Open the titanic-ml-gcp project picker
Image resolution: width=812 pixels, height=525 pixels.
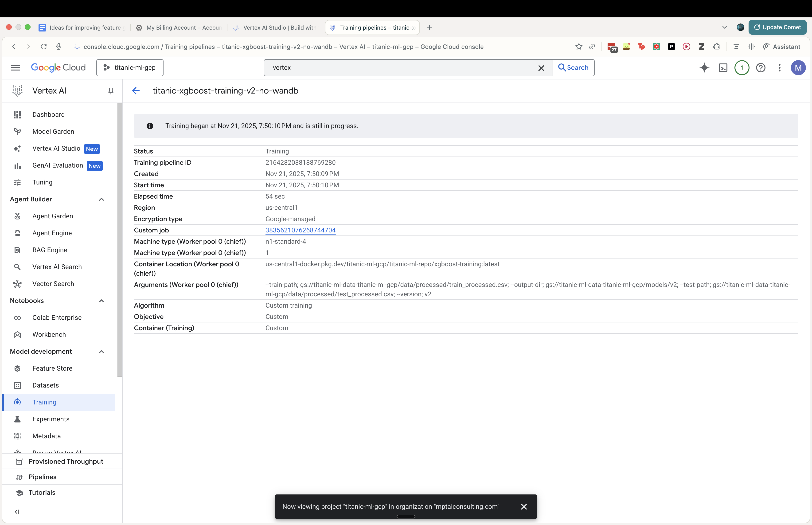(129, 67)
